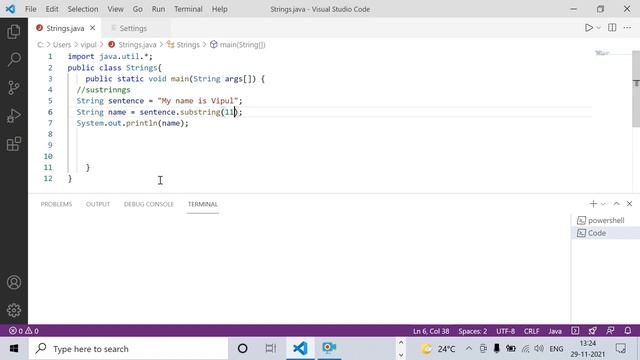The width and height of the screenshot is (640, 360).
Task: Click Ln 6, Col 38 in status bar
Action: [431, 331]
